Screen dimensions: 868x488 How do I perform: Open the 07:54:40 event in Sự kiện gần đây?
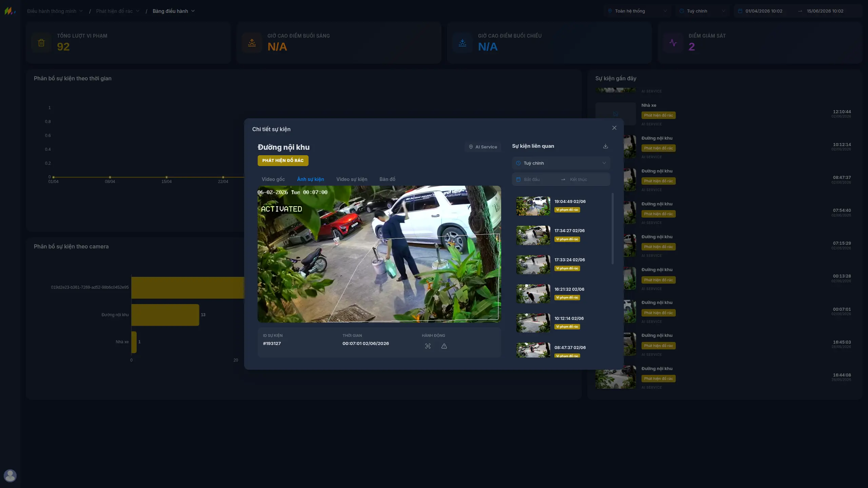(723, 213)
